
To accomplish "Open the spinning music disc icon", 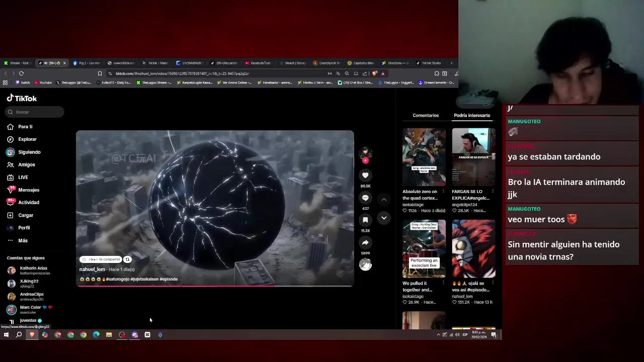I will 365,264.
